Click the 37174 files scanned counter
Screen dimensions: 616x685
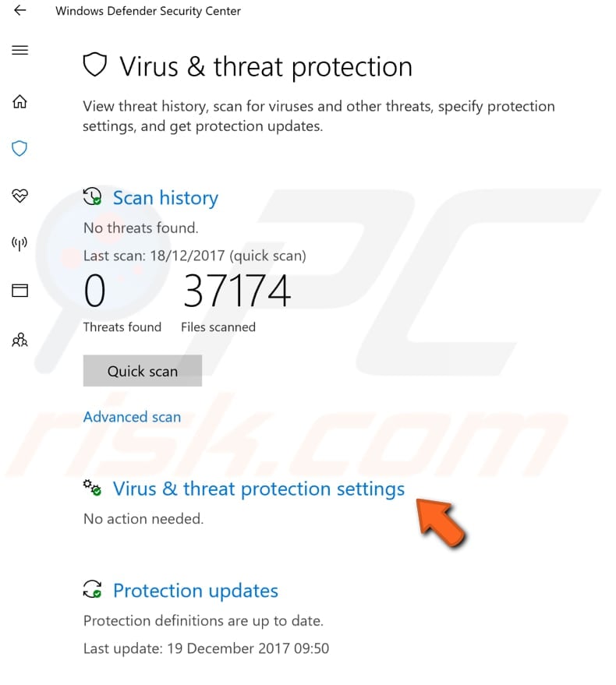(x=236, y=291)
